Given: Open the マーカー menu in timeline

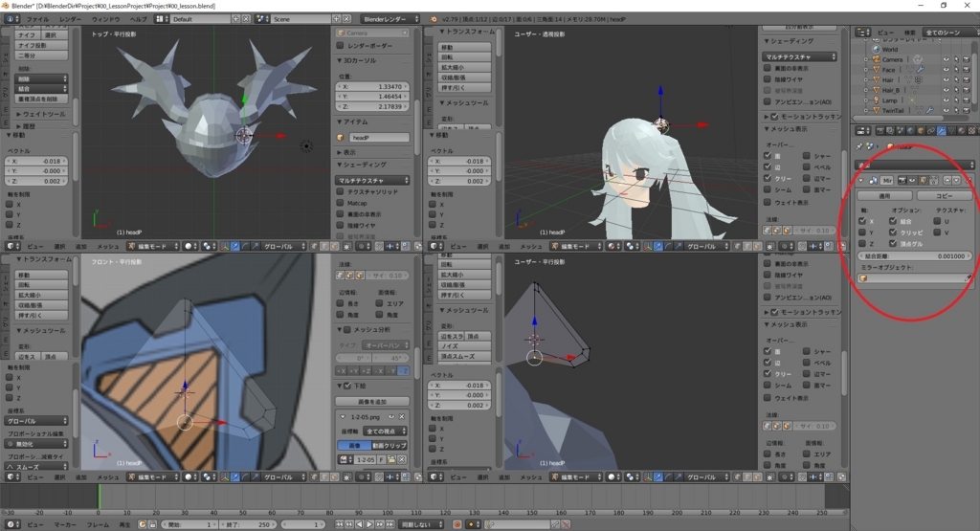Looking at the screenshot, I should tap(65, 524).
